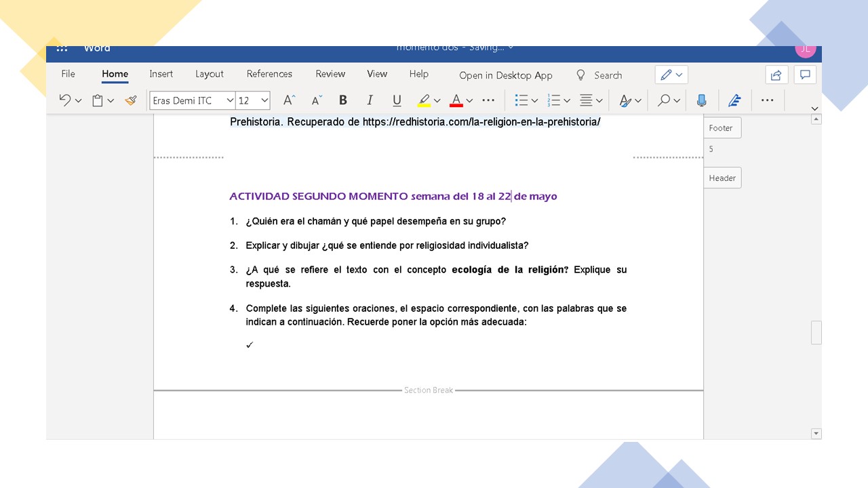Open the Help tab

click(419, 74)
